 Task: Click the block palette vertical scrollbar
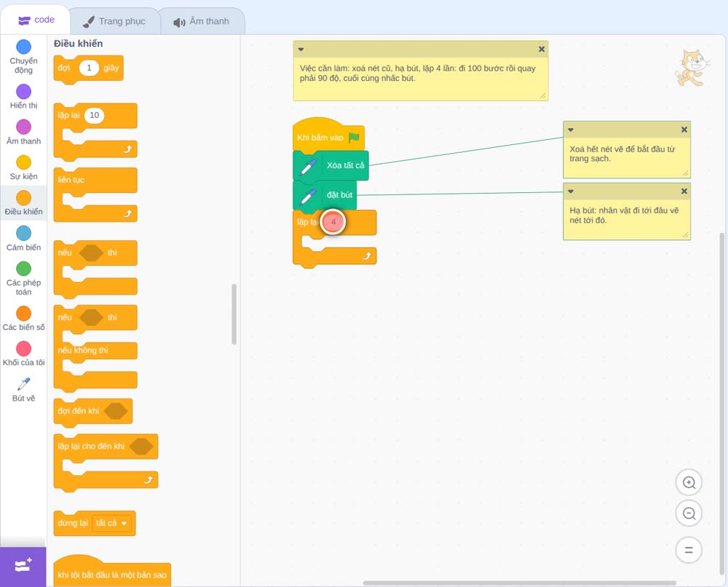[x=234, y=314]
